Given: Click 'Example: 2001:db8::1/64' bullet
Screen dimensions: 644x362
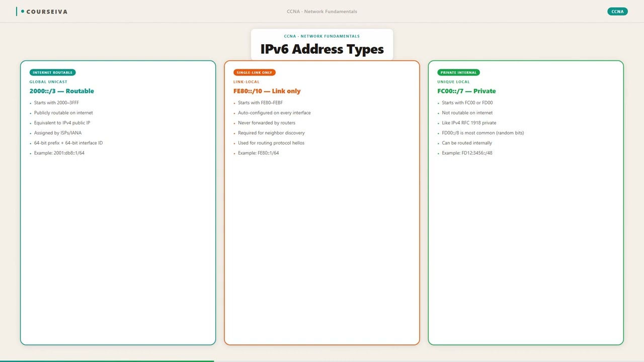Looking at the screenshot, I should [x=59, y=153].
